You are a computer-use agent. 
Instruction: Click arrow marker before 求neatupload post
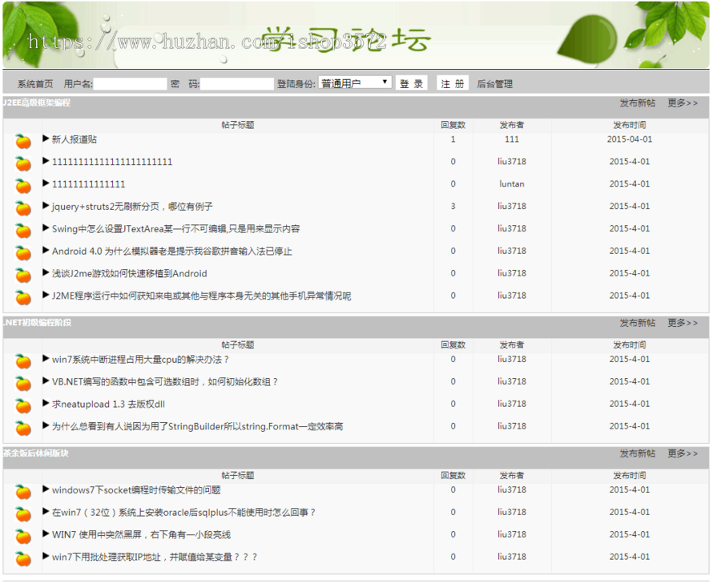(46, 403)
